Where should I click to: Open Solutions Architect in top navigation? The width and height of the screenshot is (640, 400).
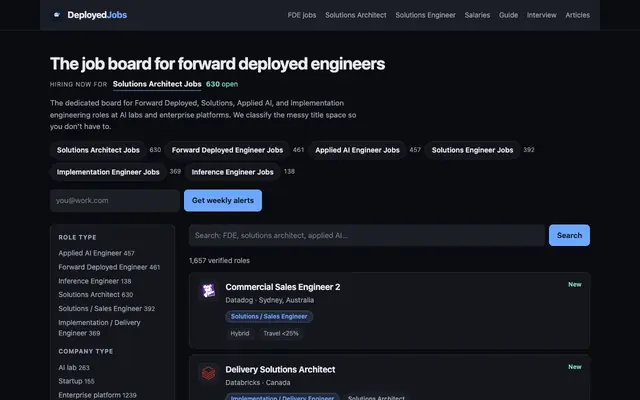click(356, 15)
